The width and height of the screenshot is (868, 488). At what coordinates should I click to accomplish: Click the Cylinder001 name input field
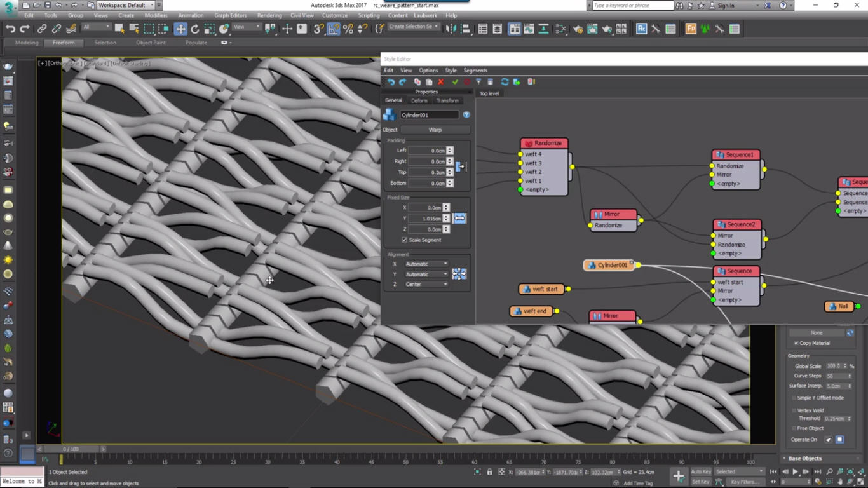(431, 114)
